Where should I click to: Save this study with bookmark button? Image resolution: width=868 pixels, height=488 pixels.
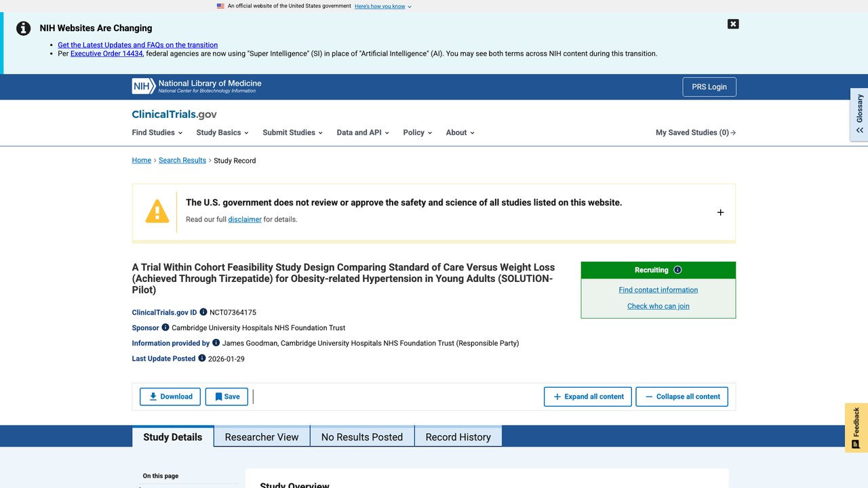226,396
